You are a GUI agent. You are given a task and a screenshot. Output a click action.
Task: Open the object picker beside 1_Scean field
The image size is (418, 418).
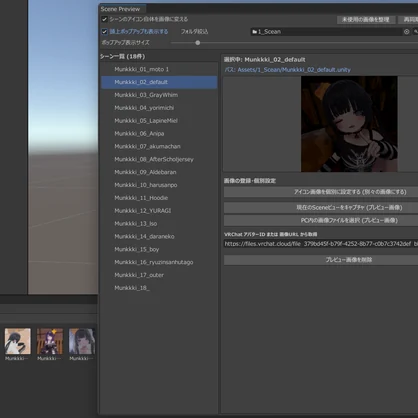(406, 32)
